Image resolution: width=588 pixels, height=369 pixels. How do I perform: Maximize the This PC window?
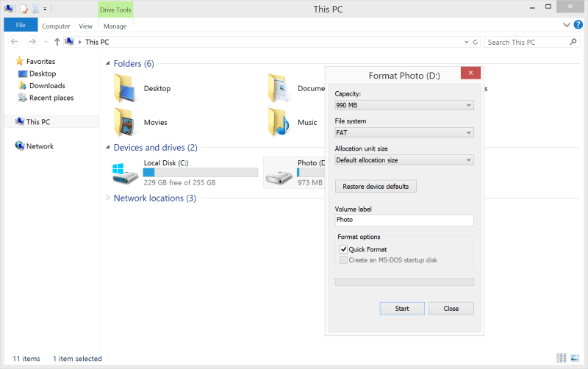(x=548, y=7)
